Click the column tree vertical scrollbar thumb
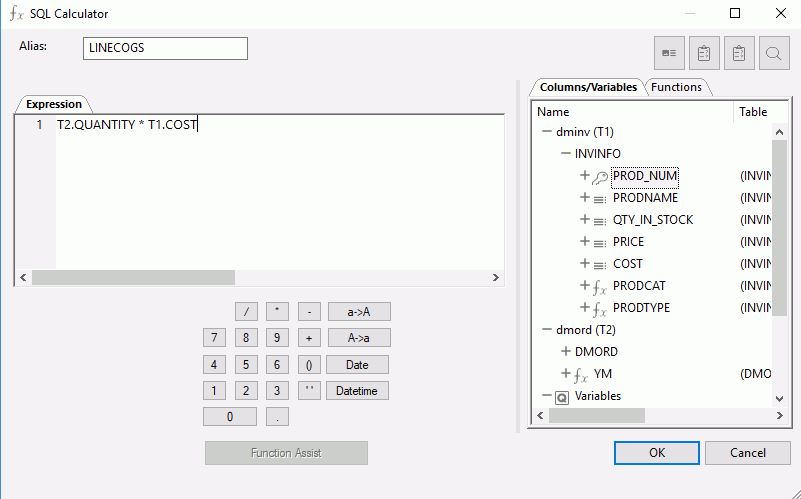The width and height of the screenshot is (801, 499). click(779, 228)
